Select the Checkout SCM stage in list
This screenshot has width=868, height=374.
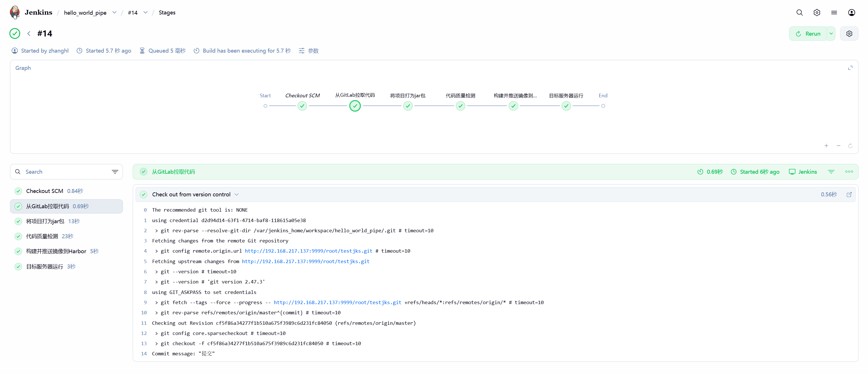(x=66, y=191)
